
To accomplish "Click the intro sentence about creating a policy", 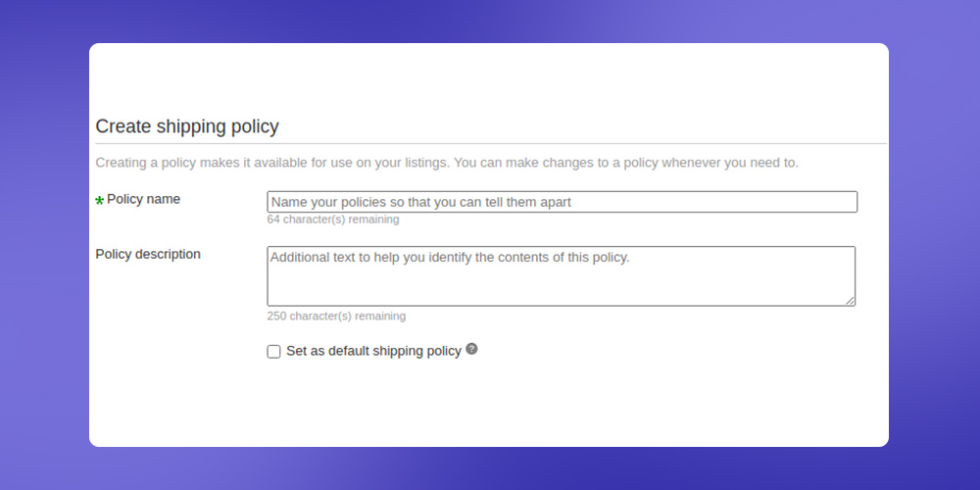I will [x=447, y=163].
